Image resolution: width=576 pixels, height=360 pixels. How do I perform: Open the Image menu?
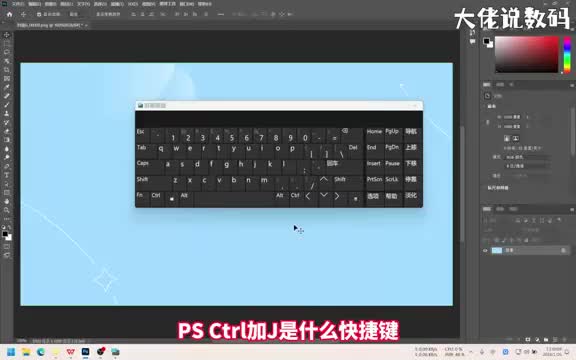tap(50, 4)
